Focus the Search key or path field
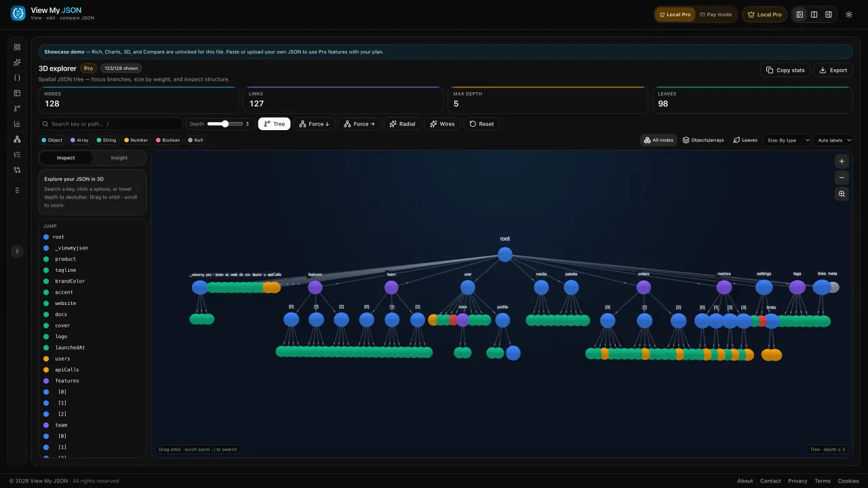 click(x=111, y=124)
